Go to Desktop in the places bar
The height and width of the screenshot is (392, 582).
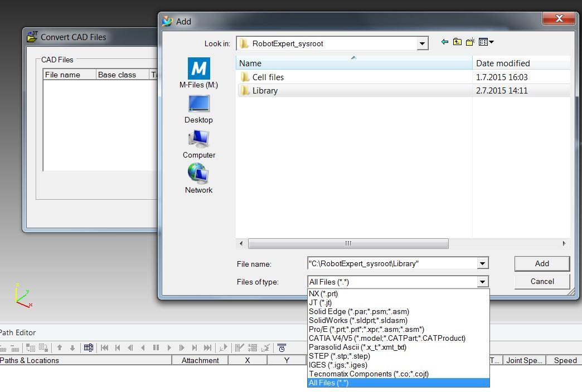coord(198,109)
